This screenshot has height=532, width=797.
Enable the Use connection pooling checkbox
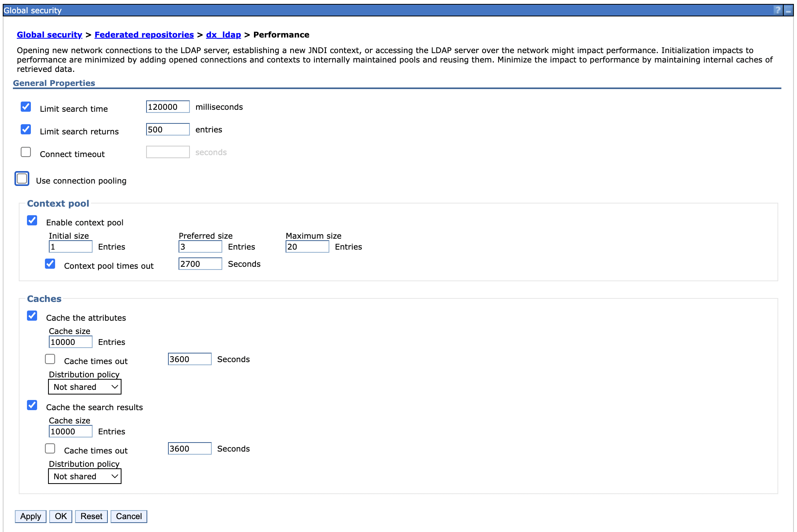click(22, 179)
